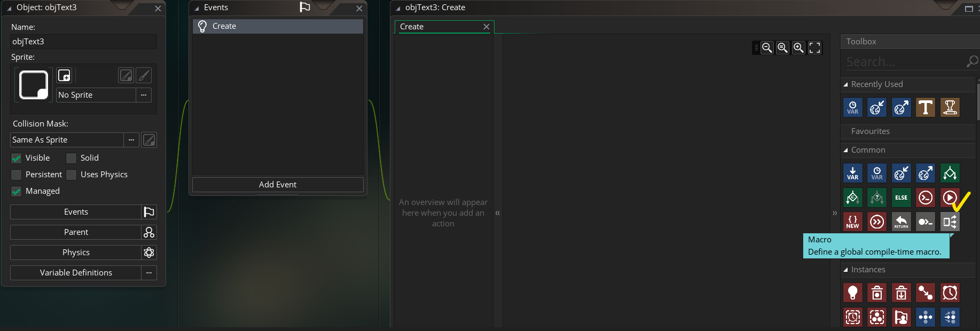Toggle the Persistent checkbox
This screenshot has height=331, width=980.
click(16, 175)
